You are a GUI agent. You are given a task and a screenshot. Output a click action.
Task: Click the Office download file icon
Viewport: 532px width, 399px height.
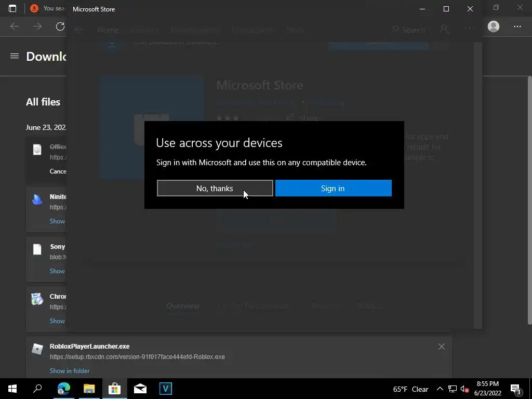(37, 150)
